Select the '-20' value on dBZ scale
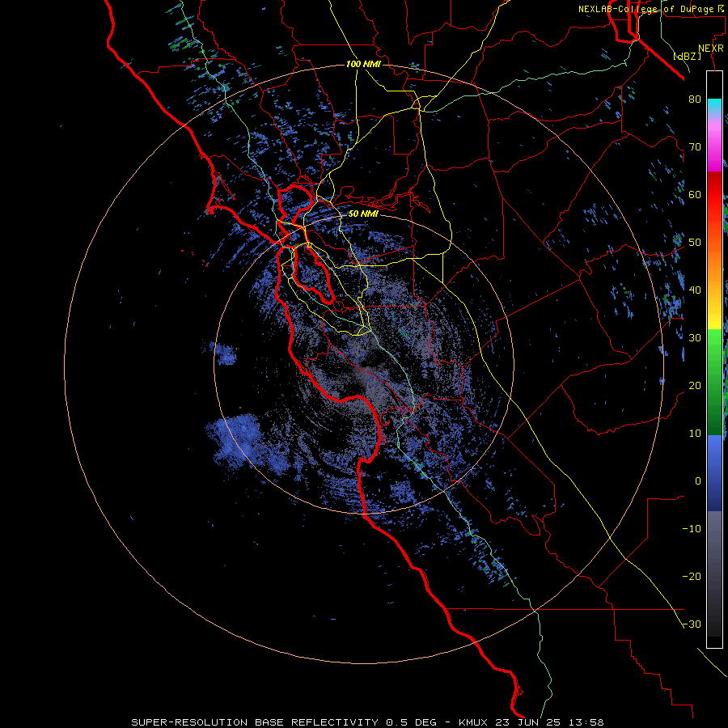The width and height of the screenshot is (728, 728). [692, 576]
